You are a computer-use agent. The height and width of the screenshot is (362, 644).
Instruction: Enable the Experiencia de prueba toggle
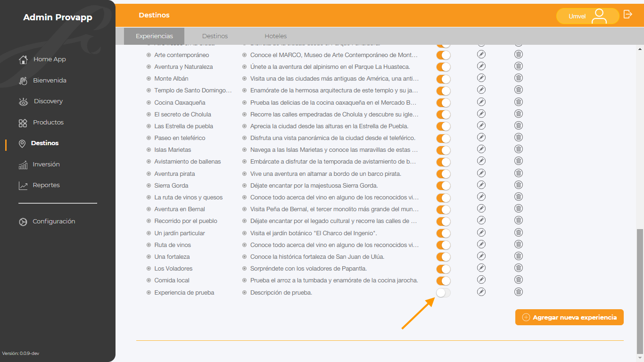click(443, 293)
